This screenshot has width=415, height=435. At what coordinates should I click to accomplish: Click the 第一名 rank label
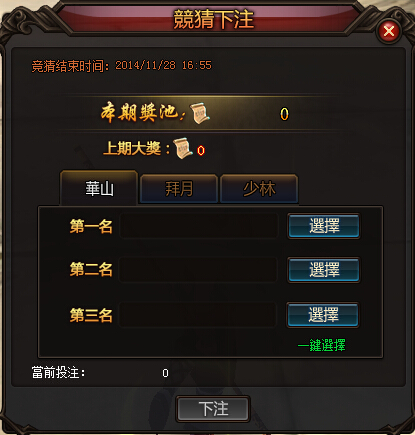coord(91,226)
